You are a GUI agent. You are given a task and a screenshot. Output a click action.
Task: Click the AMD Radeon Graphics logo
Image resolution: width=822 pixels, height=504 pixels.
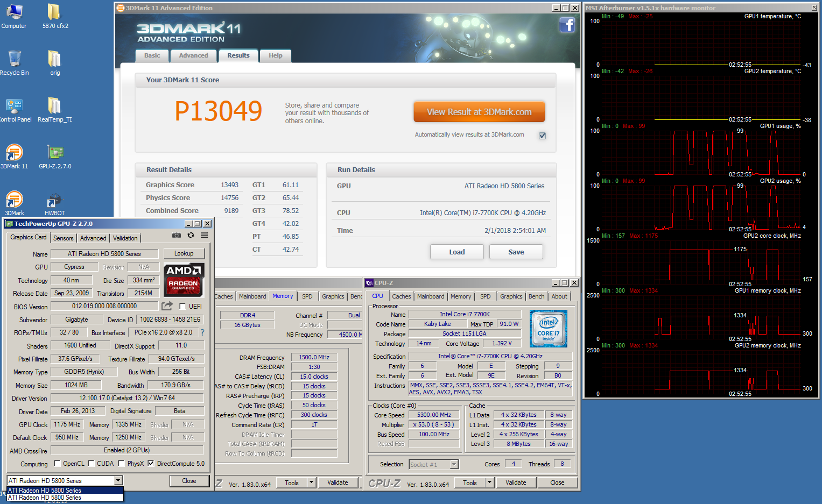click(184, 280)
